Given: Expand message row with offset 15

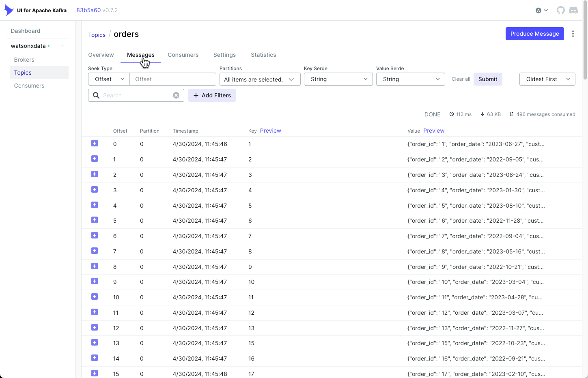Looking at the screenshot, I should coord(95,373).
